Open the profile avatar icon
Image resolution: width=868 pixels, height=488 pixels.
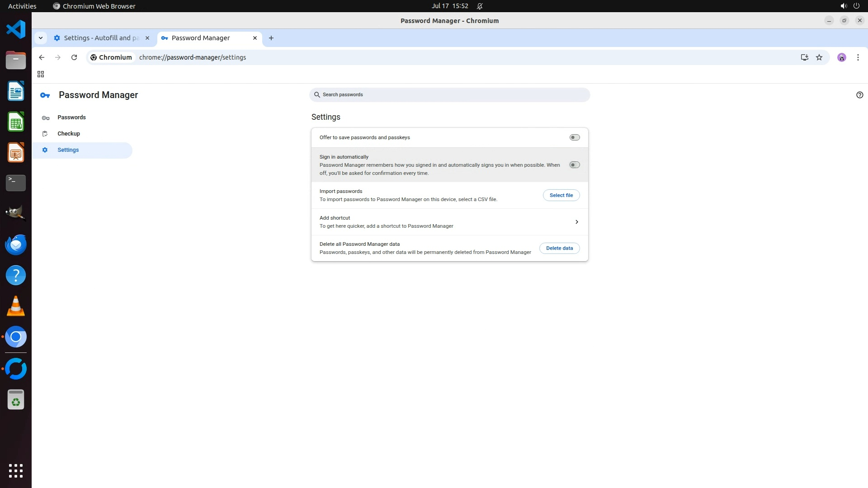click(841, 57)
